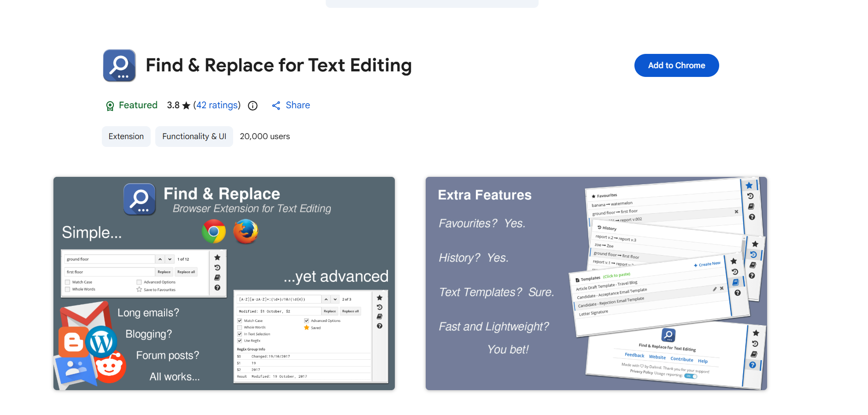The image size is (868, 415).
Task: Click the 'Saved' star in the RegEx panel
Action: click(x=306, y=328)
